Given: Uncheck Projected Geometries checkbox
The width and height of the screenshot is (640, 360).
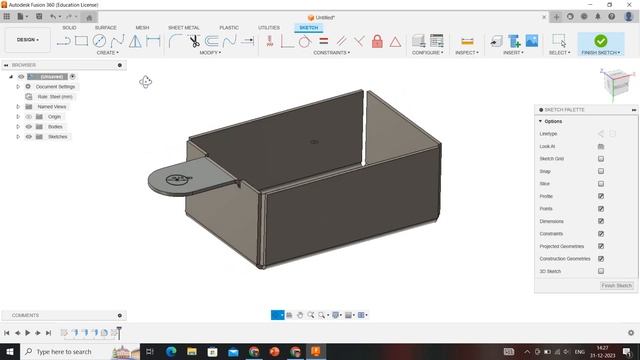Looking at the screenshot, I should (601, 246).
